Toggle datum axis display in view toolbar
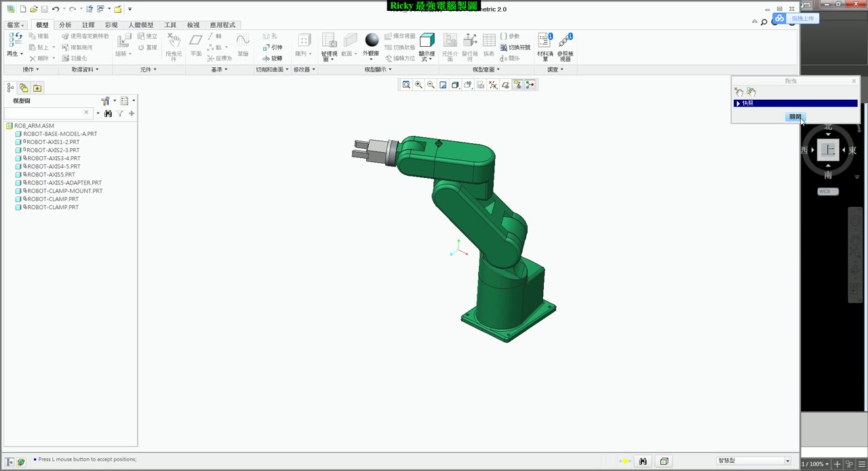 pos(493,85)
